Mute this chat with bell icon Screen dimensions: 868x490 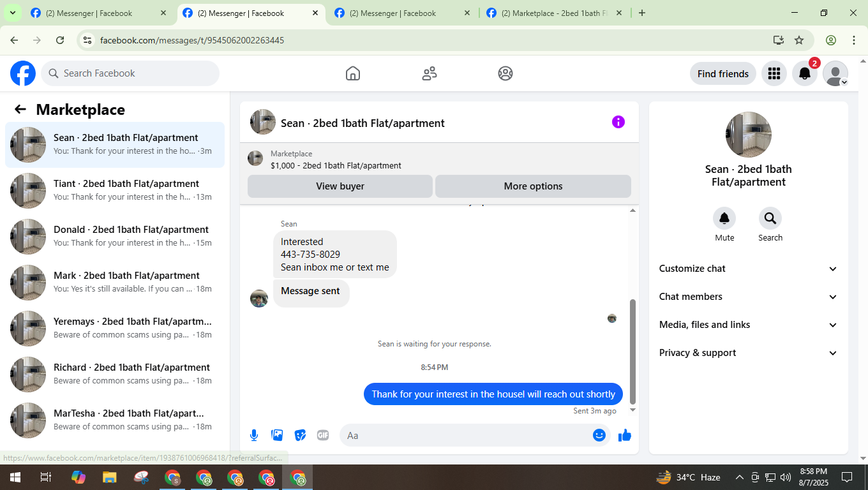724,219
